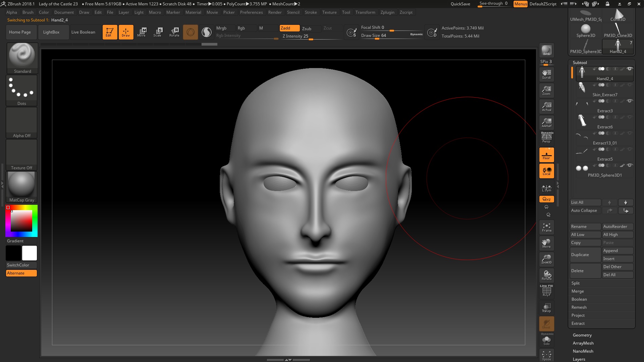Open the Preferences menu
The image size is (644, 362).
(251, 12)
